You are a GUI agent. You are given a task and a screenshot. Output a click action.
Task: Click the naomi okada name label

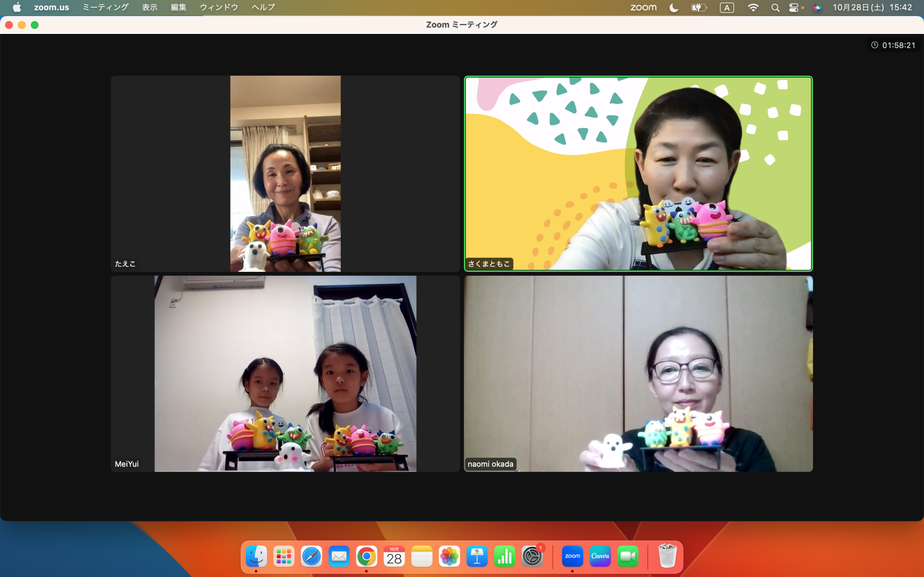pyautogui.click(x=490, y=464)
